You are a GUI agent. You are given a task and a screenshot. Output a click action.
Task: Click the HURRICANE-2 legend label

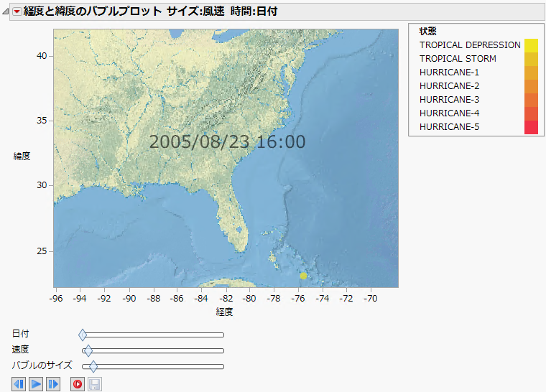pos(449,86)
